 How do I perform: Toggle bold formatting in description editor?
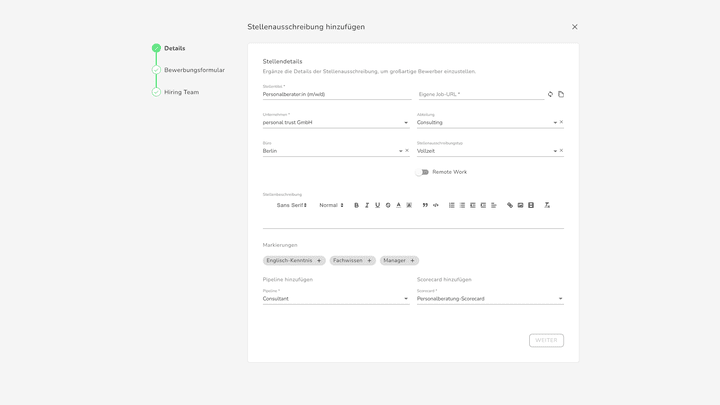356,205
